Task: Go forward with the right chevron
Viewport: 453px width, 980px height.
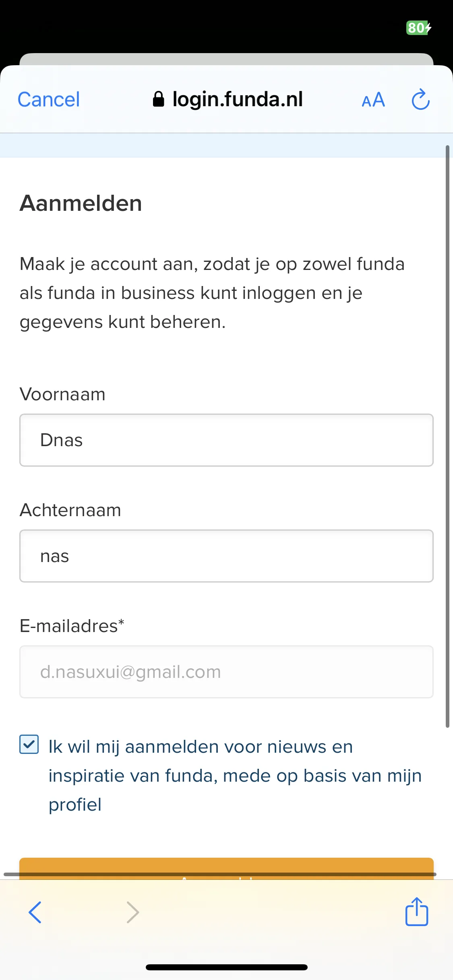Action: click(x=132, y=912)
